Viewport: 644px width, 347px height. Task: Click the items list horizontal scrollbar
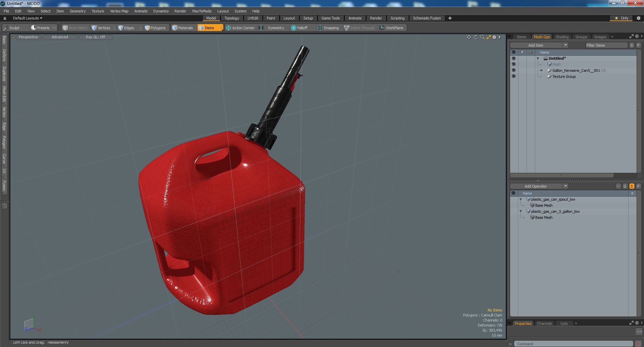tap(562, 175)
